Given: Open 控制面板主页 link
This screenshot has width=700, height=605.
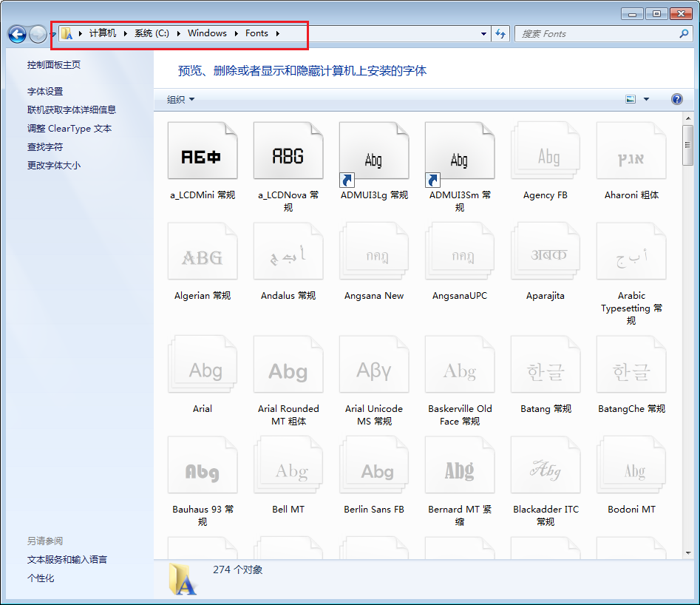Looking at the screenshot, I should [54, 65].
